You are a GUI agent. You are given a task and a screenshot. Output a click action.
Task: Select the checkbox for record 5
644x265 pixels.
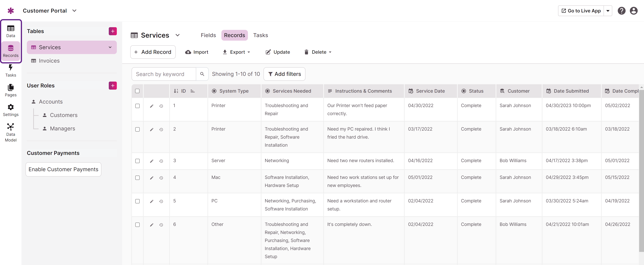(x=137, y=201)
